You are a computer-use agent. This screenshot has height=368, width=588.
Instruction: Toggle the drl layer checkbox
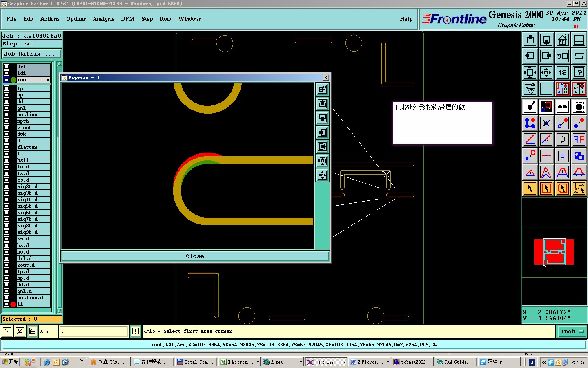tap(7, 67)
